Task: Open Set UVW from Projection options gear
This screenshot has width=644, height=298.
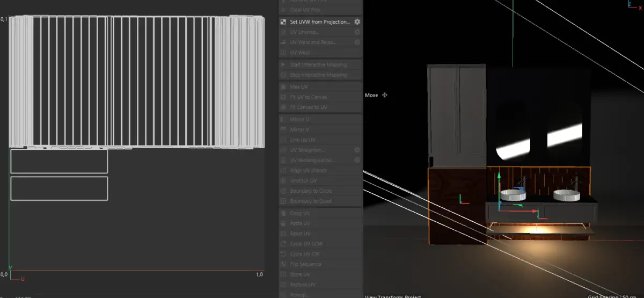Action: click(357, 22)
